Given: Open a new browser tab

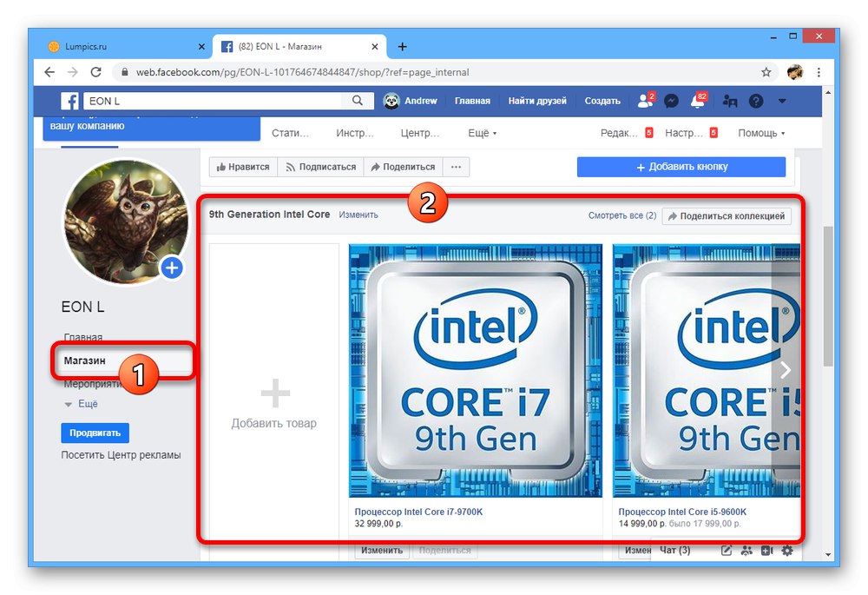Looking at the screenshot, I should click(x=403, y=47).
